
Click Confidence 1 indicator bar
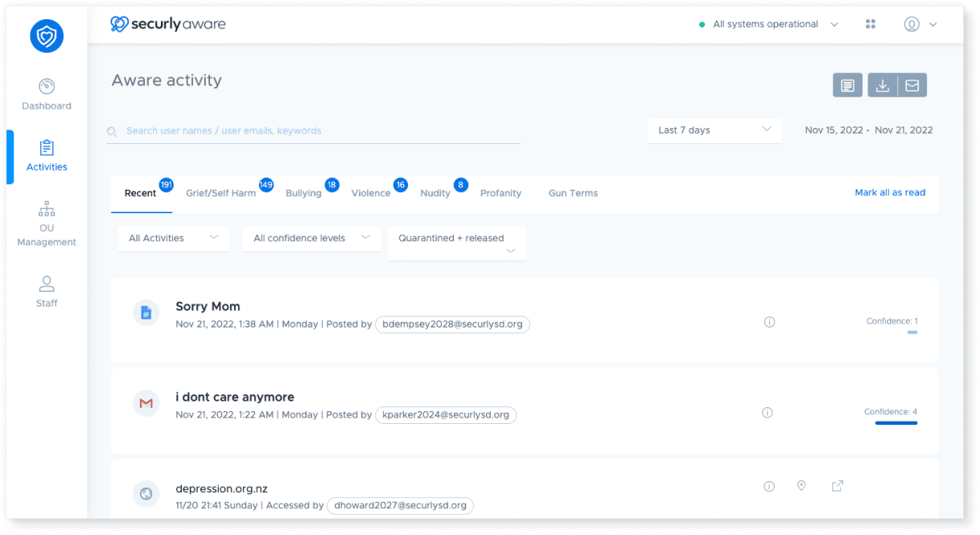912,332
